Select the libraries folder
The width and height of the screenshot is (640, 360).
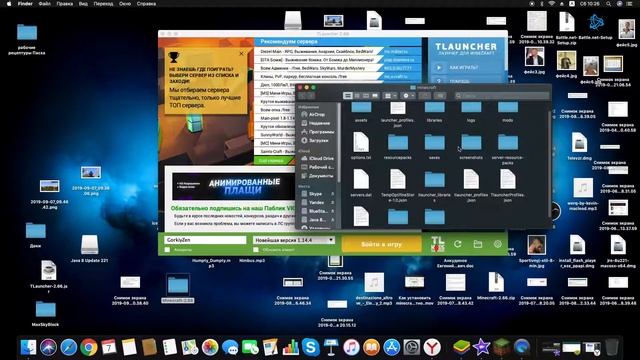tap(434, 111)
